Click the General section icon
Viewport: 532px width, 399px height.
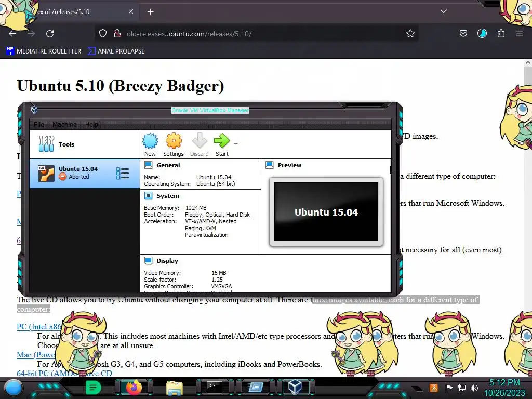(148, 165)
